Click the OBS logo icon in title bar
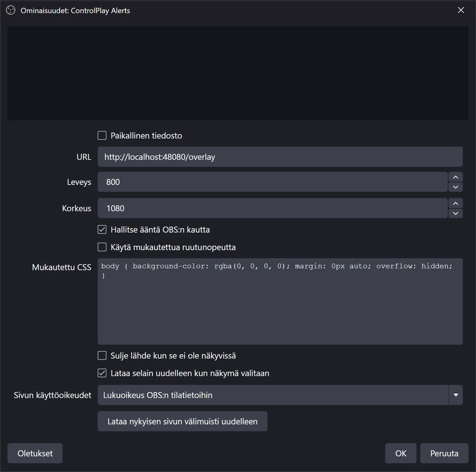Image resolution: width=476 pixels, height=472 pixels. (11, 10)
